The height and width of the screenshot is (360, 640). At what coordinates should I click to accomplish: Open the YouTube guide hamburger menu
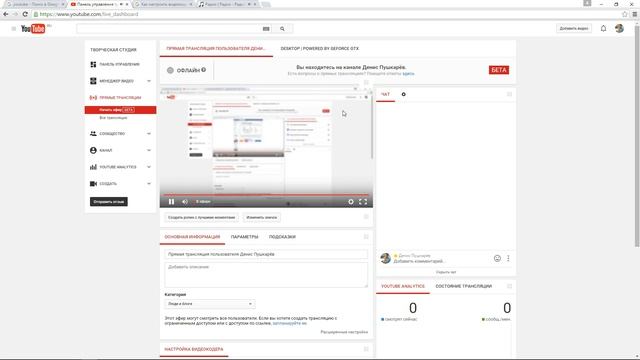[13, 29]
